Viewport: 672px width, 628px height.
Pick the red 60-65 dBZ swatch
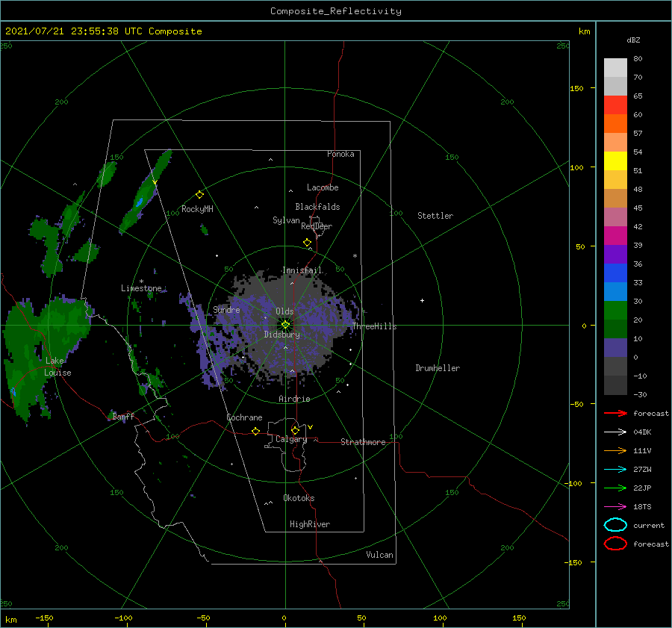click(615, 105)
